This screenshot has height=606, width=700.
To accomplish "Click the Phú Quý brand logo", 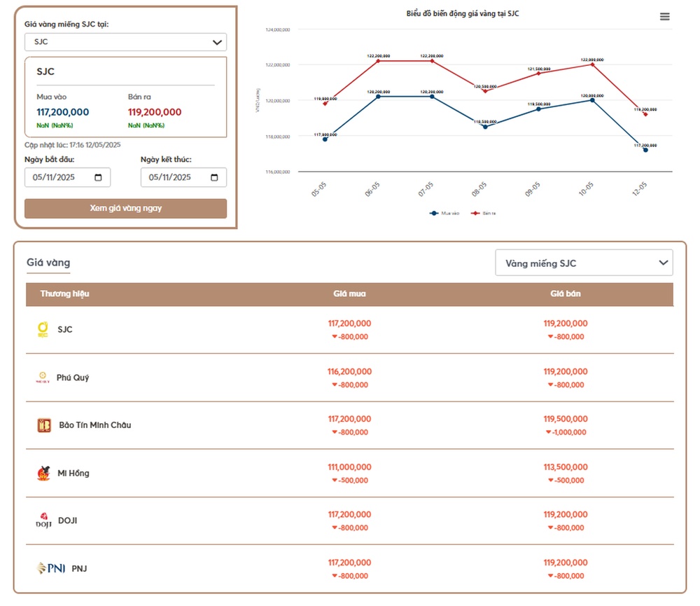I will pos(43,378).
